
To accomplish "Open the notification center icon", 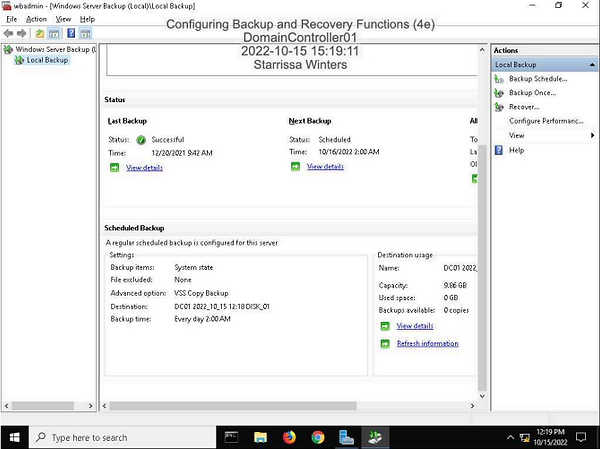I will (581, 437).
